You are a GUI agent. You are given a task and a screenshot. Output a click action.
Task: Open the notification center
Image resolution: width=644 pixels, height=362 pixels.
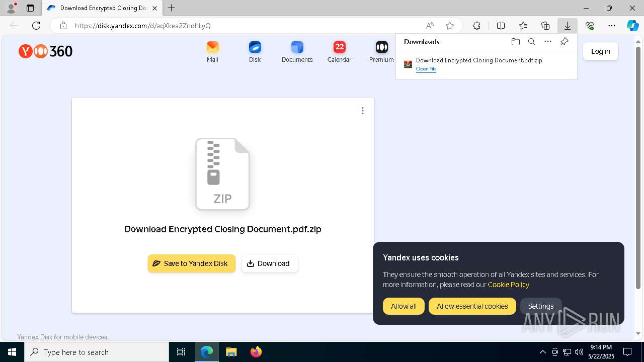627,352
